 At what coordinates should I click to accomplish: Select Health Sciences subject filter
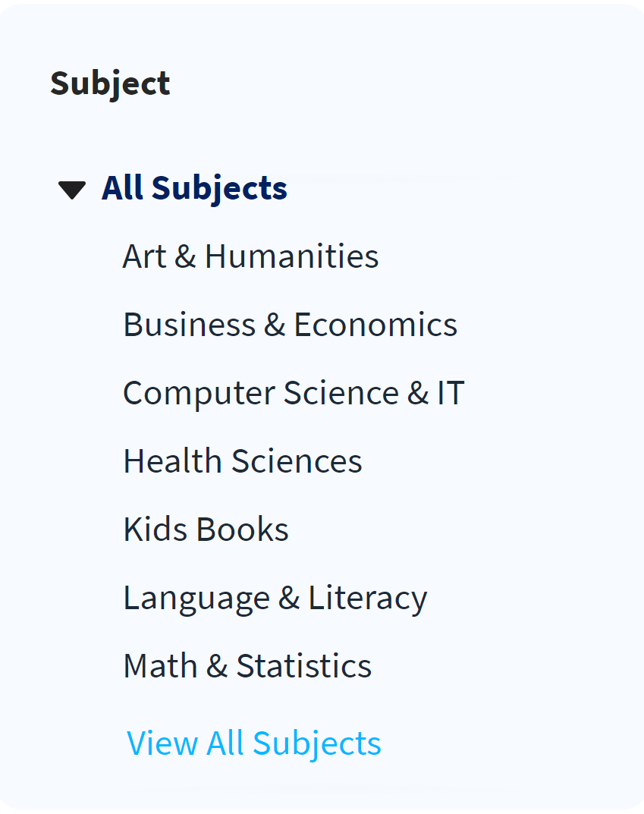(x=243, y=461)
